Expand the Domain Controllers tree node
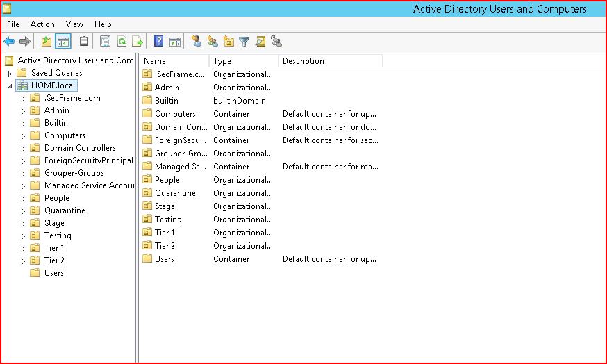 coord(23,149)
